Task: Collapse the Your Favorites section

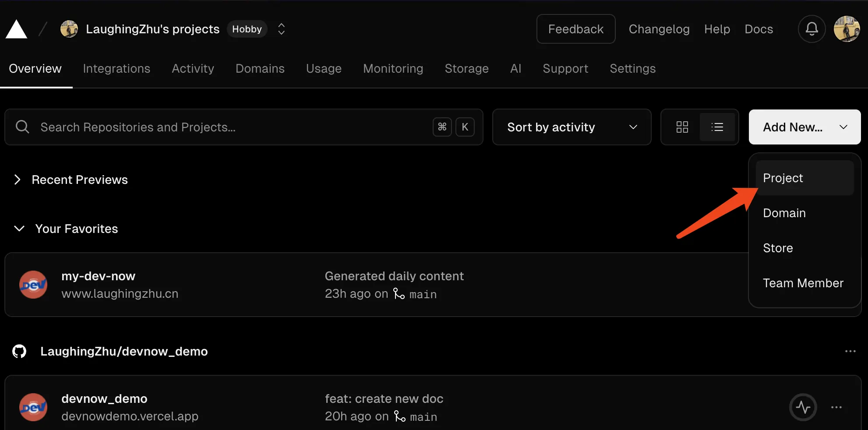Action: pyautogui.click(x=66, y=229)
